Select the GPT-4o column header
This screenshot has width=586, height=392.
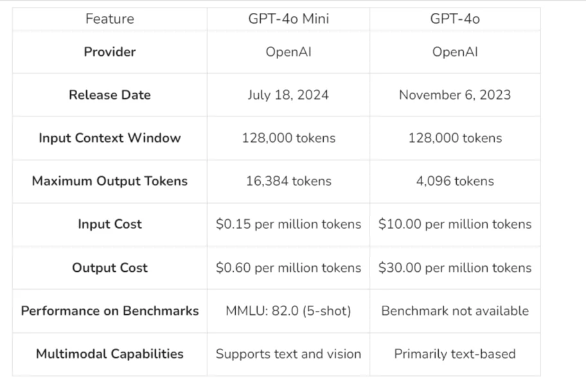tap(455, 19)
